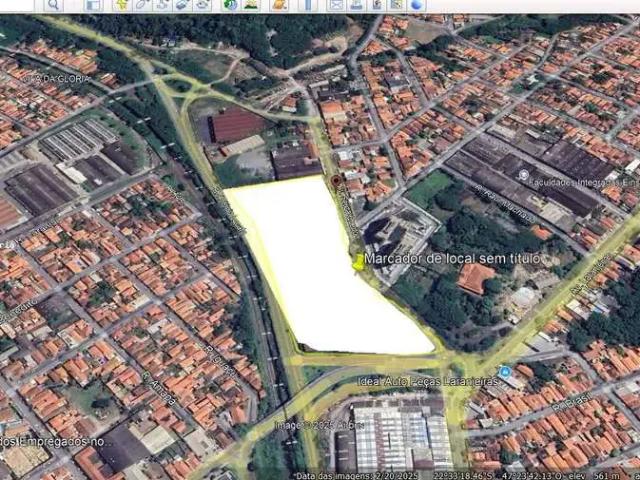Click the Record a Tour icon
Viewport: 640px width, 480px height.
[203, 5]
